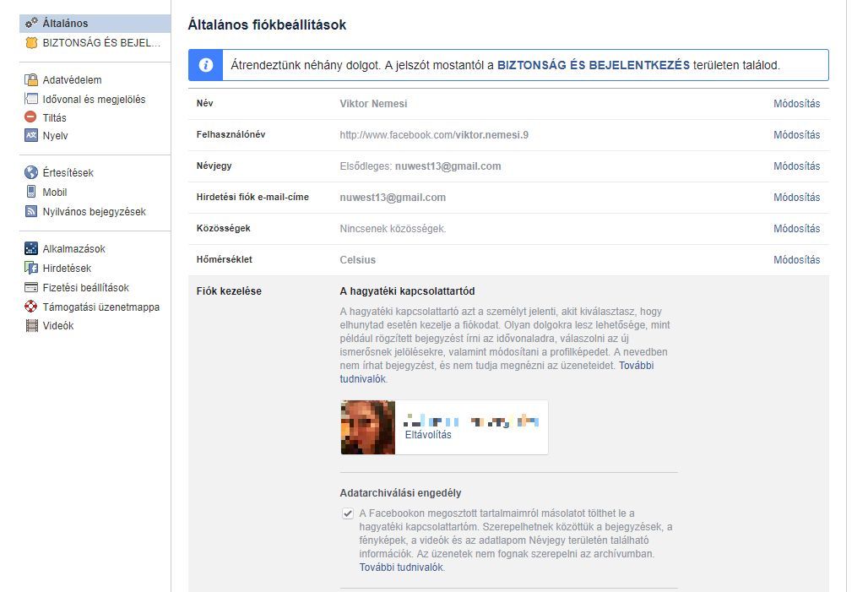868x592 pixels.
Task: Open BIZTONSÁG ÉS BEJELENTKEZÉS link in banner
Action: [x=593, y=65]
